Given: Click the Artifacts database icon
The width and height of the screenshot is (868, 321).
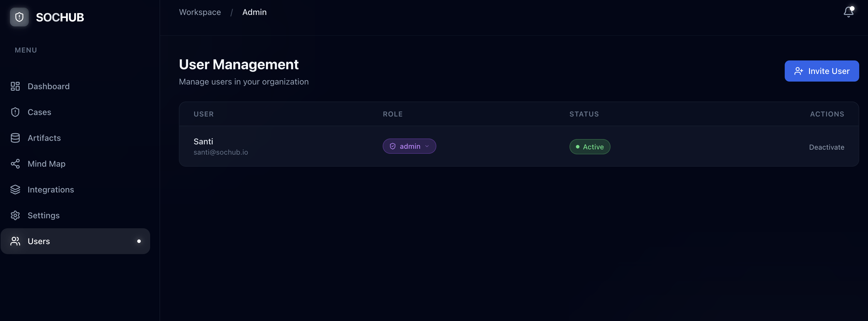Looking at the screenshot, I should click(15, 138).
